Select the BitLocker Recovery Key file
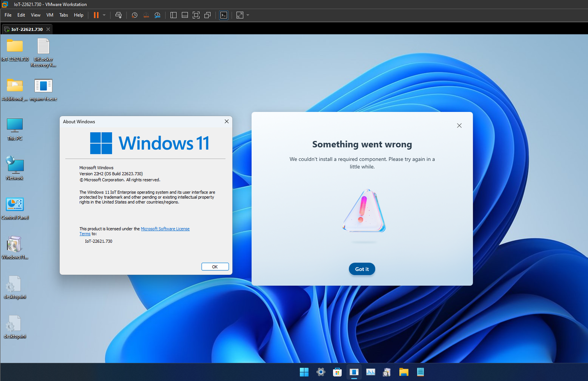Image resolution: width=588 pixels, height=381 pixels. [43, 53]
